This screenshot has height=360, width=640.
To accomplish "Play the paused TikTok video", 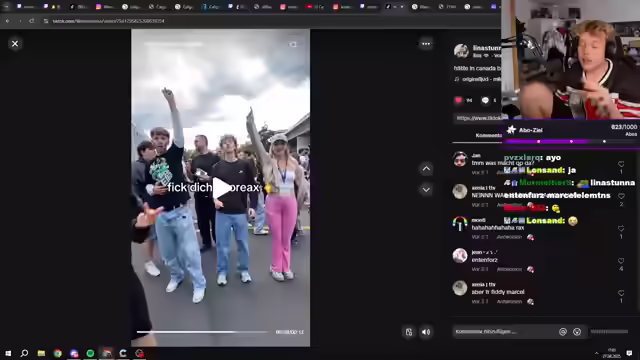I will 222,188.
